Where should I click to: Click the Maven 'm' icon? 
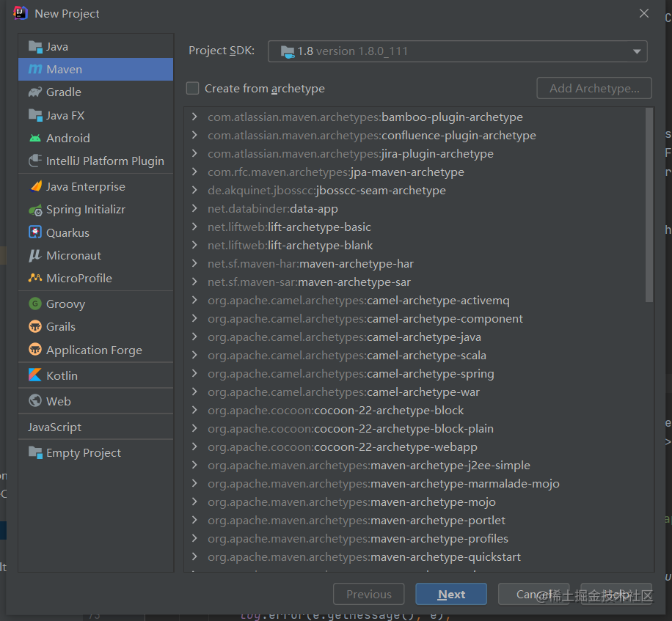[x=35, y=69]
